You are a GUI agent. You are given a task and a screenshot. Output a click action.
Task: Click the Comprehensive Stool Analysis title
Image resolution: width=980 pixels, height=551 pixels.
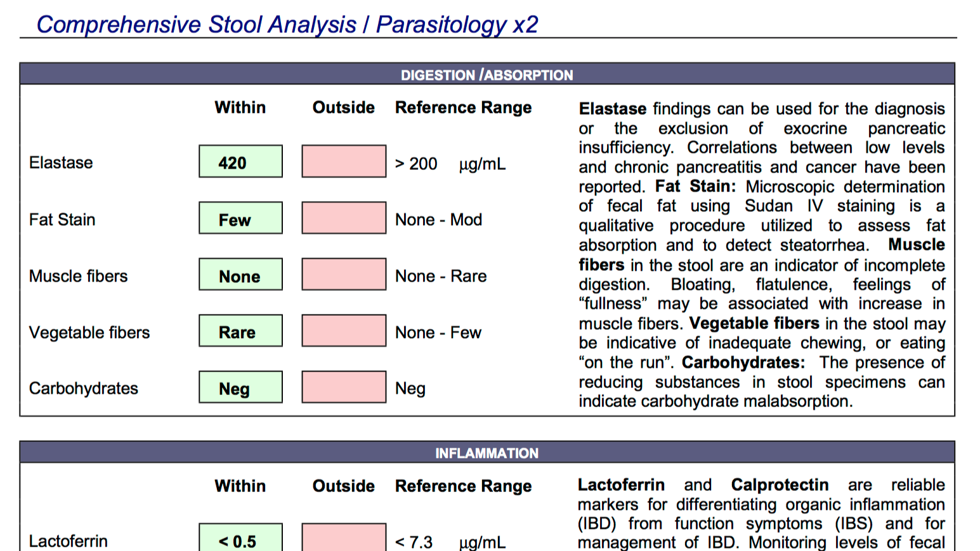(x=287, y=24)
